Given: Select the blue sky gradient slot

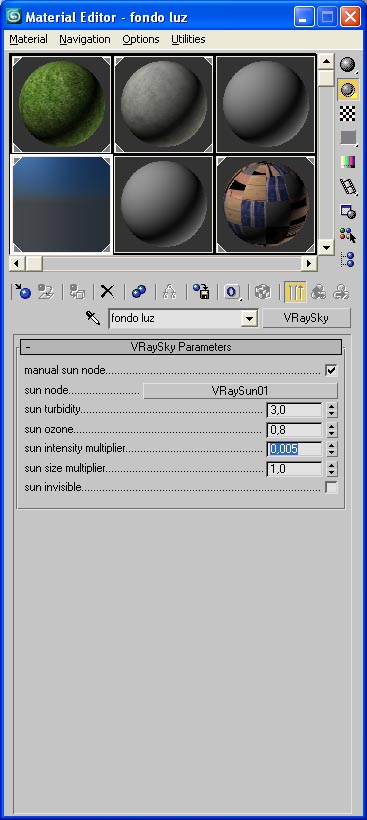Looking at the screenshot, I should [x=62, y=204].
